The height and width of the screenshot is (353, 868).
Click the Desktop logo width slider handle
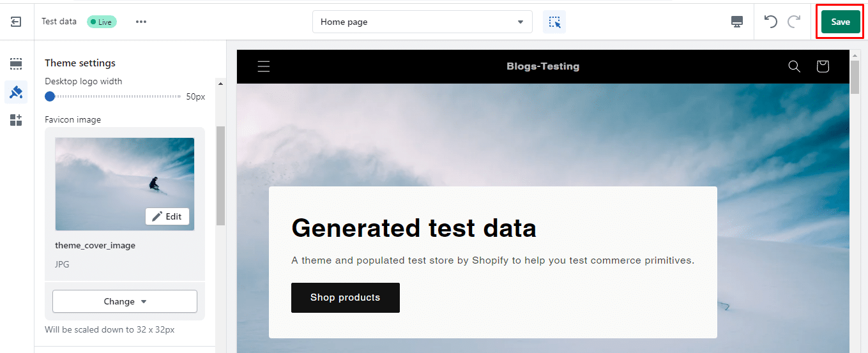tap(50, 96)
